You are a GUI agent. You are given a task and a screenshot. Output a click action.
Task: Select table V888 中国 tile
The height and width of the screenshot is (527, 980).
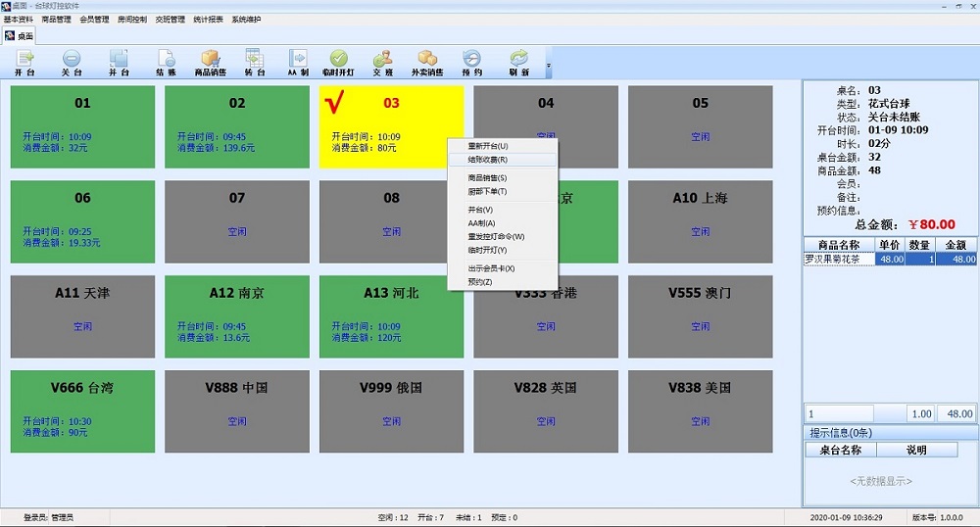pos(237,411)
